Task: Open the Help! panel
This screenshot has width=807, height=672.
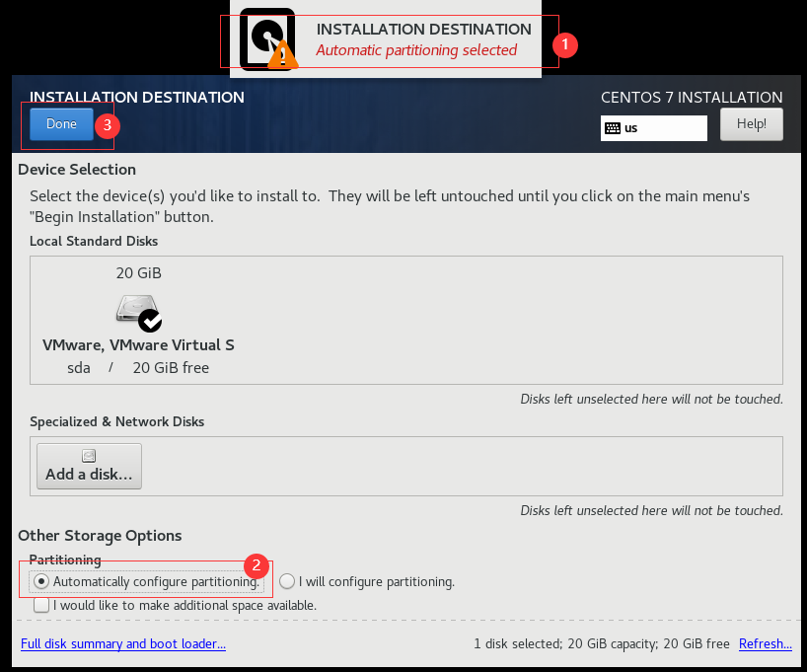Action: point(751,123)
